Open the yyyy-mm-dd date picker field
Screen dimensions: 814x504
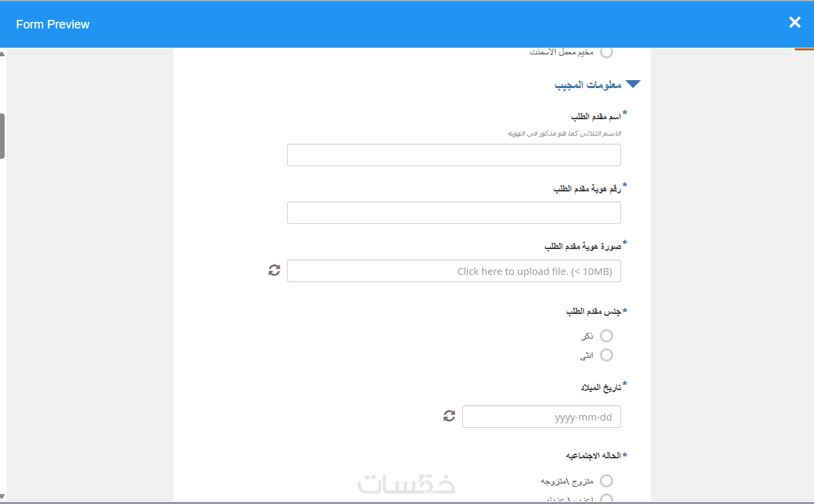click(541, 417)
